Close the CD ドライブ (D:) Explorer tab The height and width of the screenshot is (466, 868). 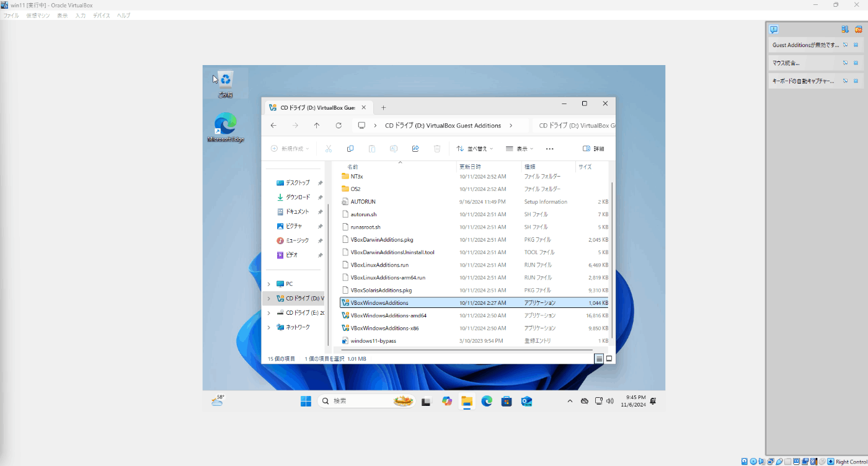(364, 107)
